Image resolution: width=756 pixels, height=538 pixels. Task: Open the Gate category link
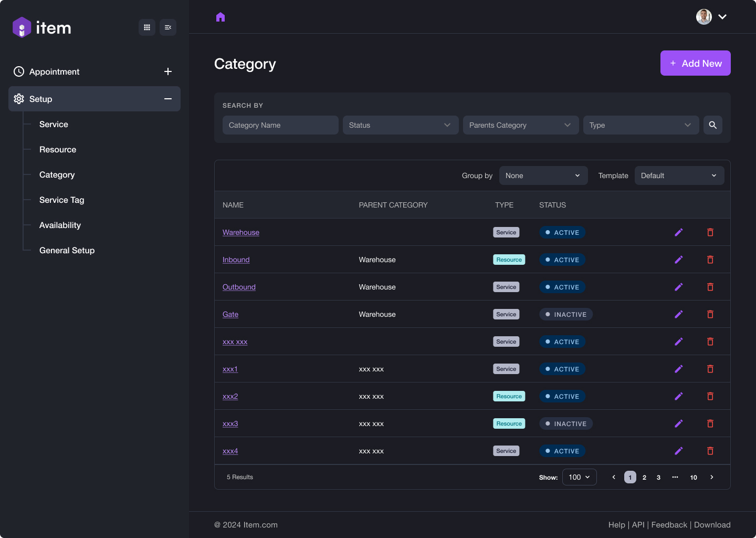(230, 314)
